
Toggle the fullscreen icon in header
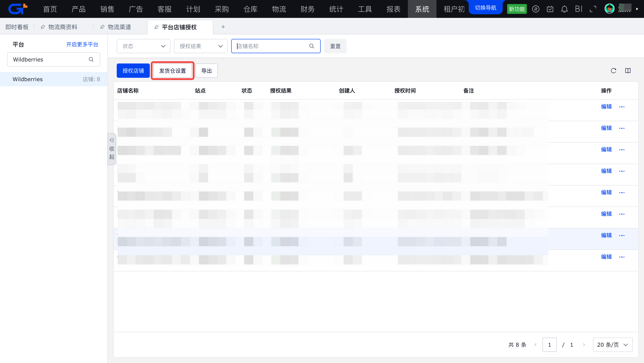pos(593,9)
